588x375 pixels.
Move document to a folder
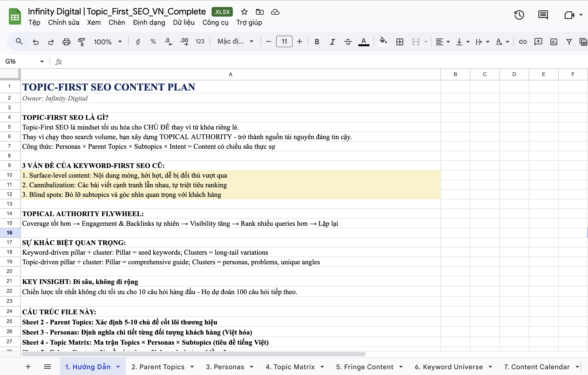(x=260, y=12)
